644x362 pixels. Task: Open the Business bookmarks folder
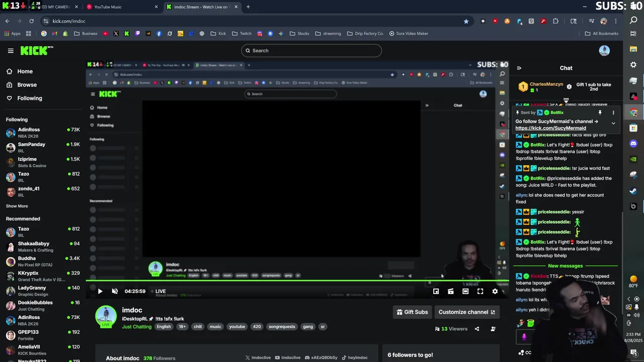click(x=86, y=34)
